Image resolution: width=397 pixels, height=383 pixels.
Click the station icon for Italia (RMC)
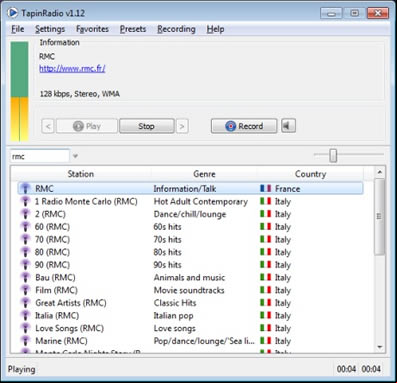click(25, 315)
